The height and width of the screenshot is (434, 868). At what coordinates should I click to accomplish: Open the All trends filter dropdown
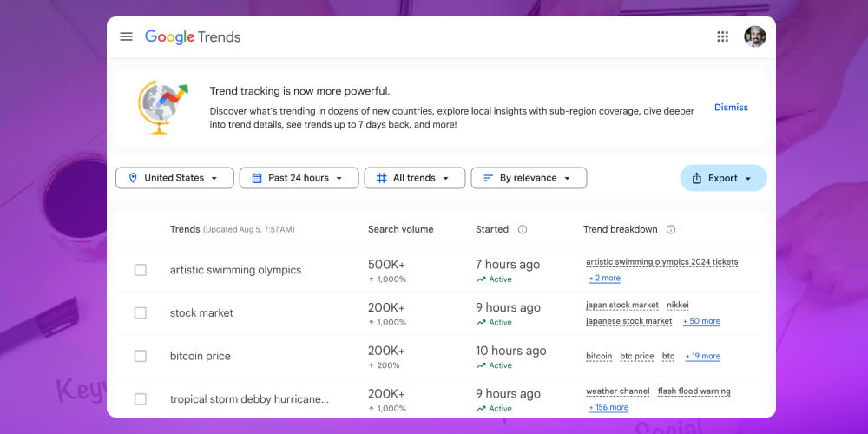pyautogui.click(x=415, y=178)
